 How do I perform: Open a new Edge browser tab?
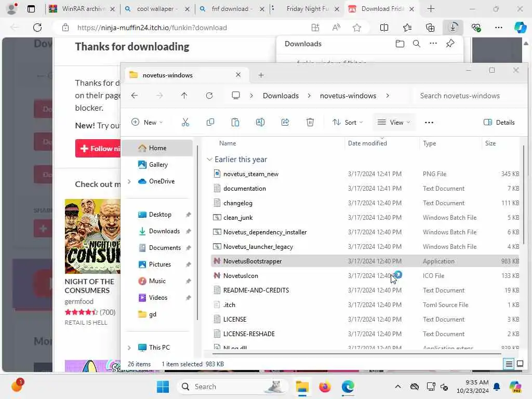tap(431, 9)
